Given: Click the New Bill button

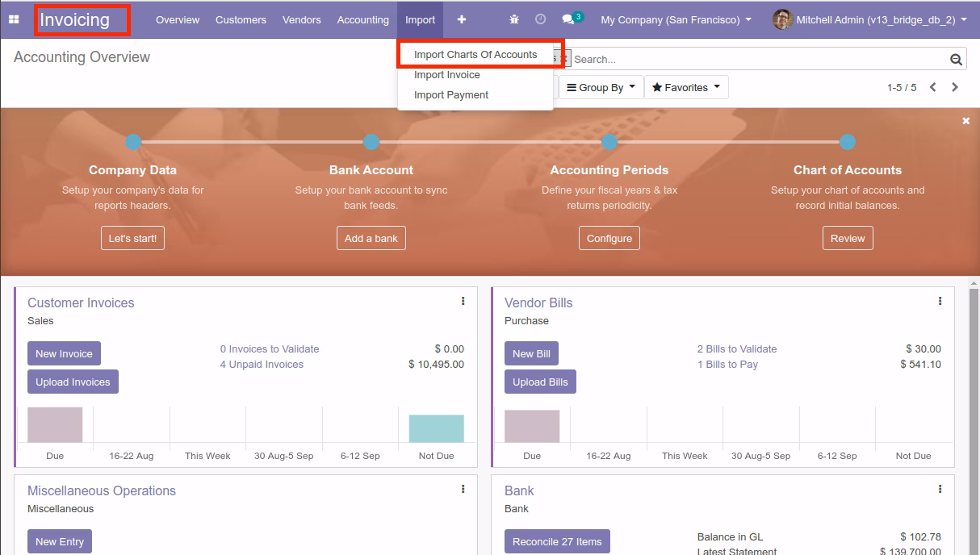Looking at the screenshot, I should click(531, 353).
